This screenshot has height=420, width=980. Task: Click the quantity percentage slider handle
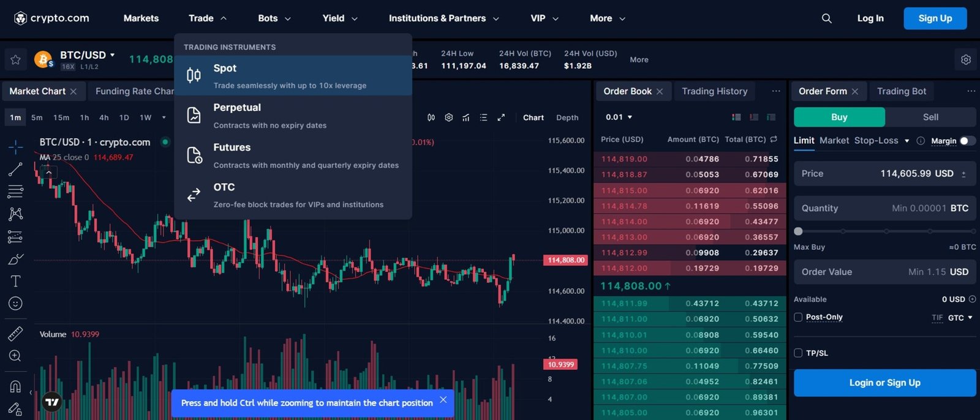click(798, 231)
